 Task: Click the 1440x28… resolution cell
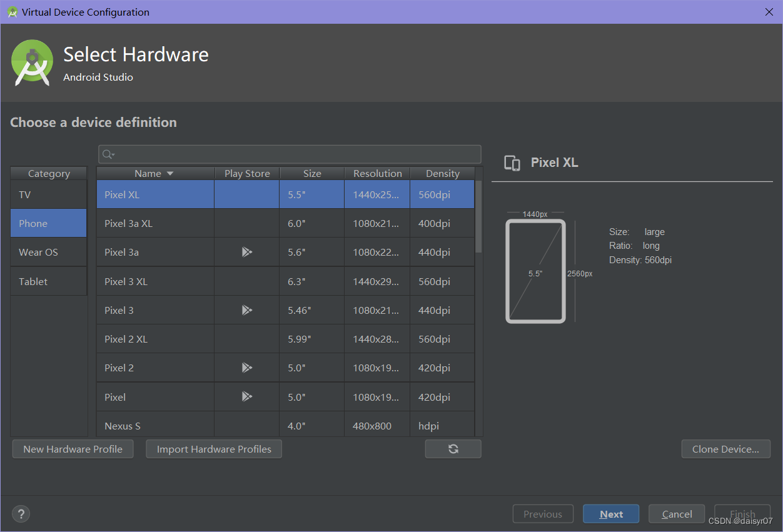pos(377,339)
